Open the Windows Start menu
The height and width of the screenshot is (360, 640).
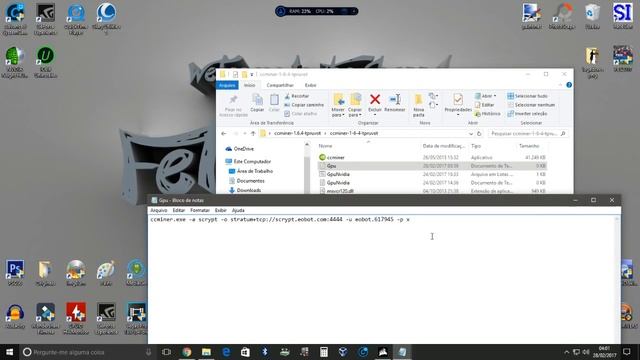(x=9, y=352)
